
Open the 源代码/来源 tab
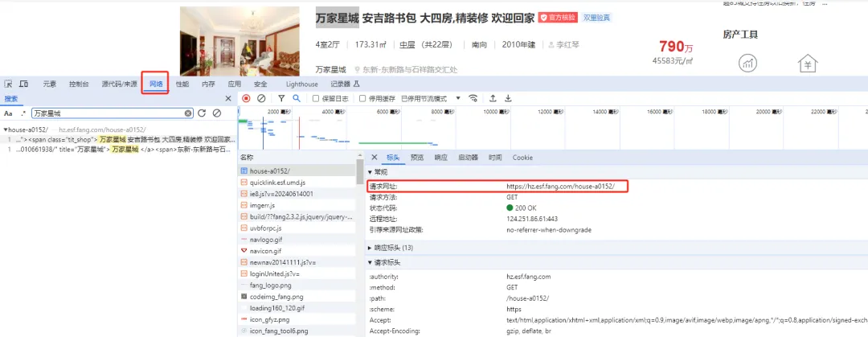[x=119, y=84]
